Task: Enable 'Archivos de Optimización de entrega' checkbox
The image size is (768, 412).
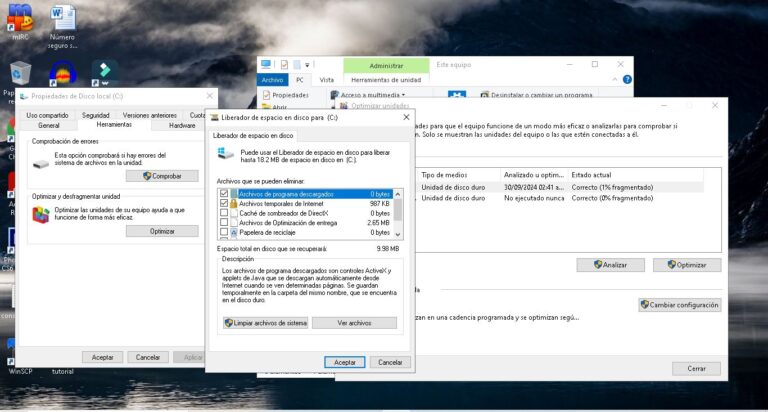Action: 224,222
